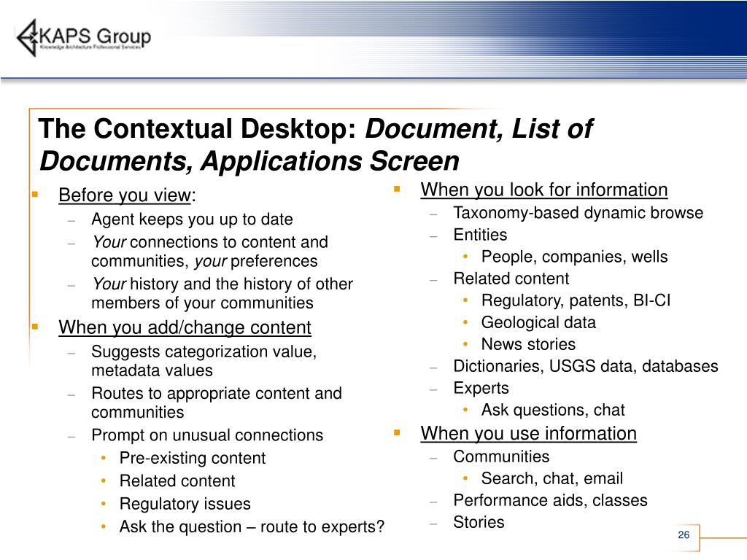Click 'Regulatory issues' bullet text
Screen dimensions: 747x560
185,504
